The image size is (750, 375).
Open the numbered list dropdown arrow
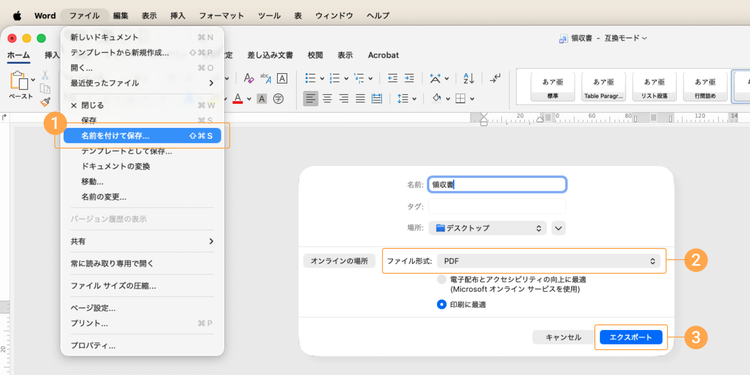coord(346,78)
